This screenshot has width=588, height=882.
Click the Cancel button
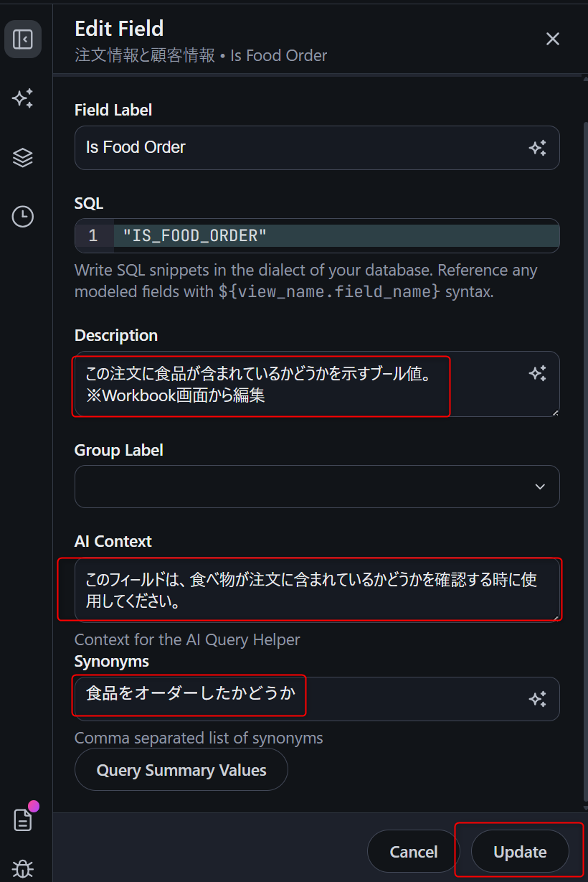click(x=413, y=852)
